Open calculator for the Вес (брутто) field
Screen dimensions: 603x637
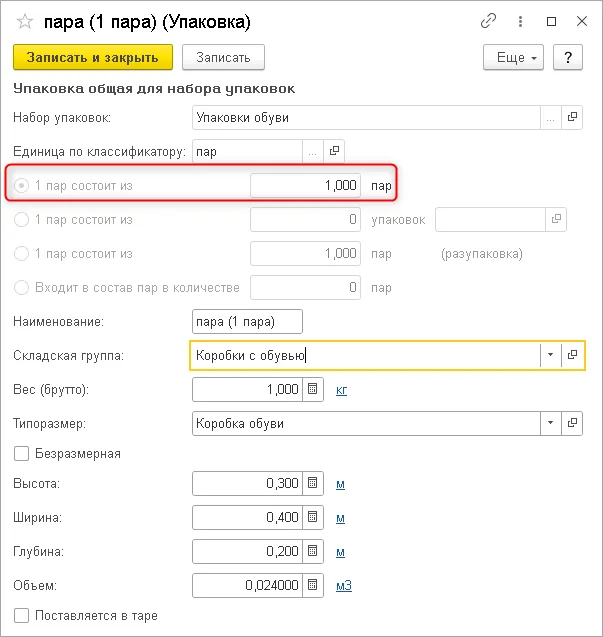pos(312,389)
